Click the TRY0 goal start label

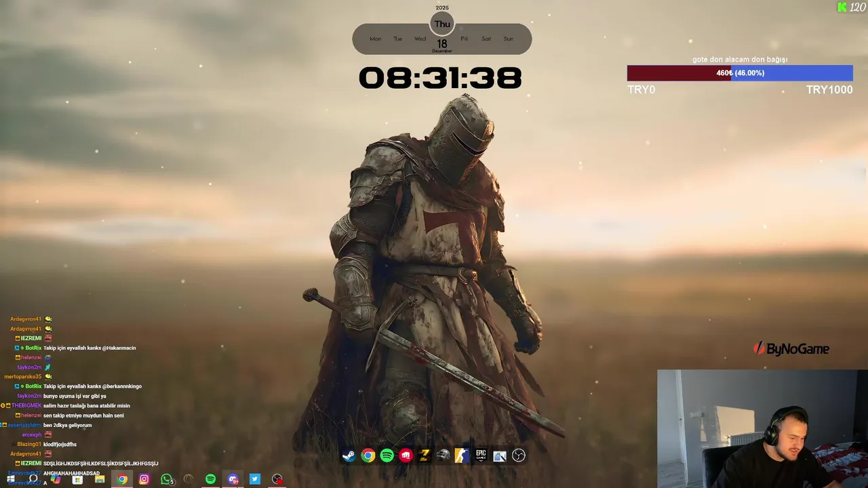click(x=642, y=89)
